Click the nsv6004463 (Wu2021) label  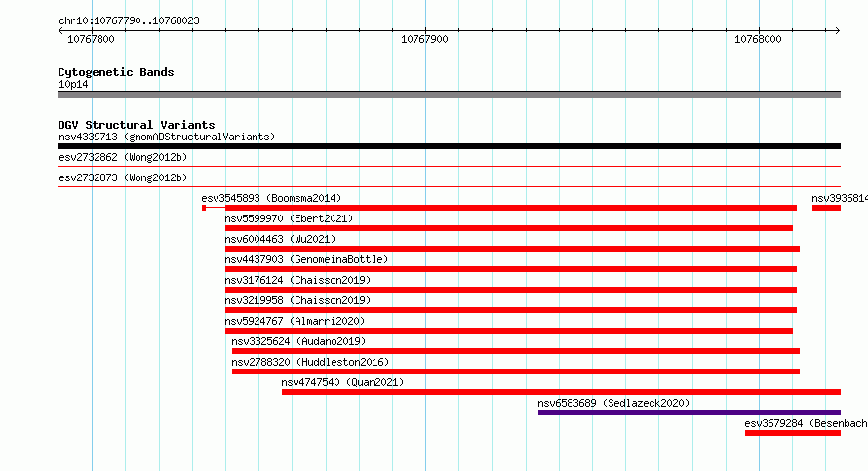[280, 239]
